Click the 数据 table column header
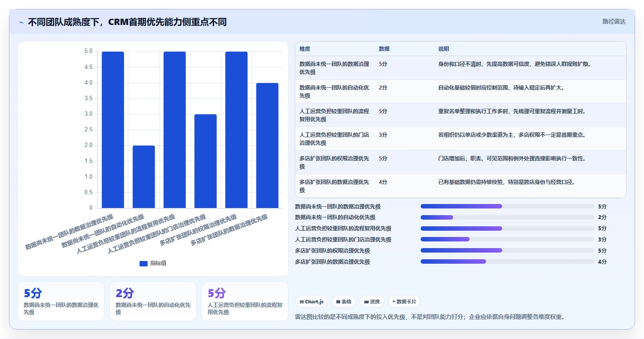Image resolution: width=644 pixels, height=339 pixels. 384,49
